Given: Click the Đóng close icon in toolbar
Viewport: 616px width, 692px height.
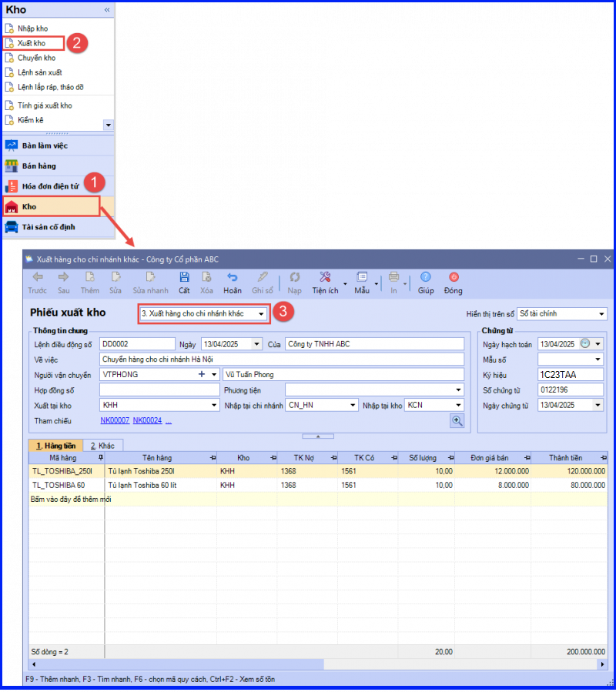Looking at the screenshot, I should (454, 277).
